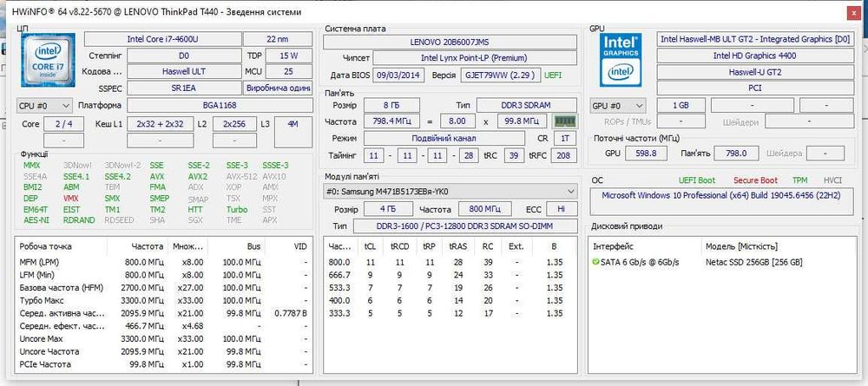The height and width of the screenshot is (386, 868).
Task: Click the HVCI indicator
Action: coord(832,180)
